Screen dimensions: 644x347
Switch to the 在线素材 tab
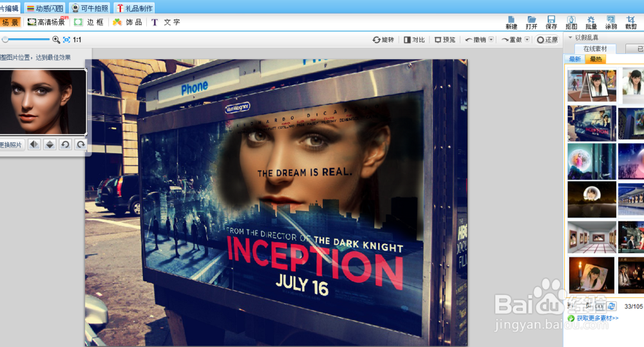pos(595,49)
